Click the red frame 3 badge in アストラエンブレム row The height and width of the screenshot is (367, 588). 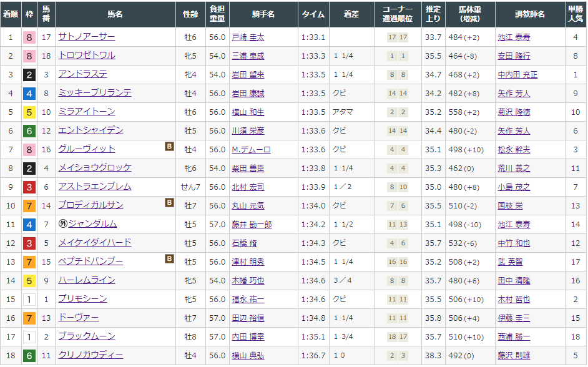tap(29, 187)
